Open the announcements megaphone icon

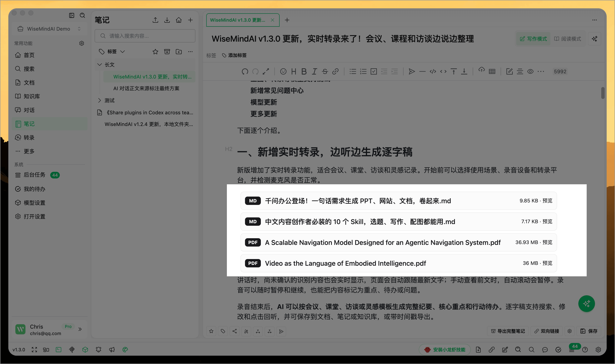[112, 350]
